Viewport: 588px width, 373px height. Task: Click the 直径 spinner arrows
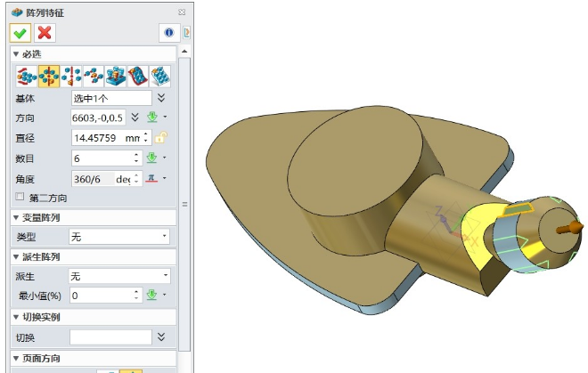point(146,138)
